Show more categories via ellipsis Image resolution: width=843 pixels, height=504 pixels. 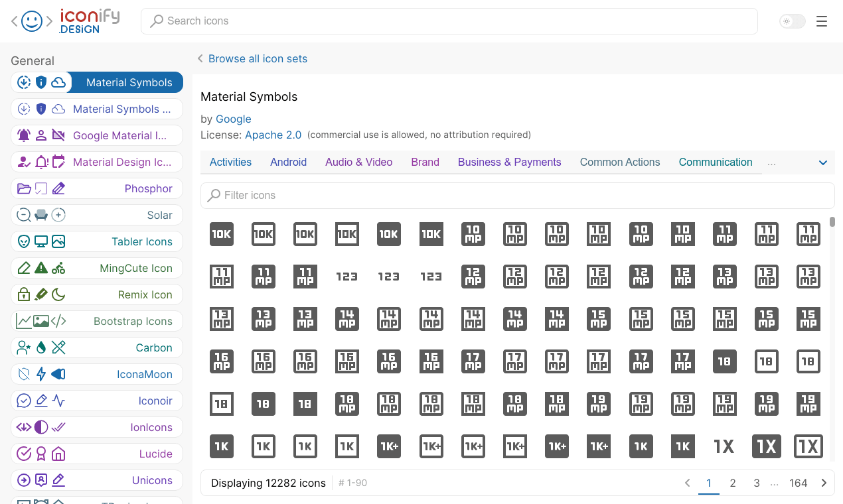pyautogui.click(x=771, y=162)
